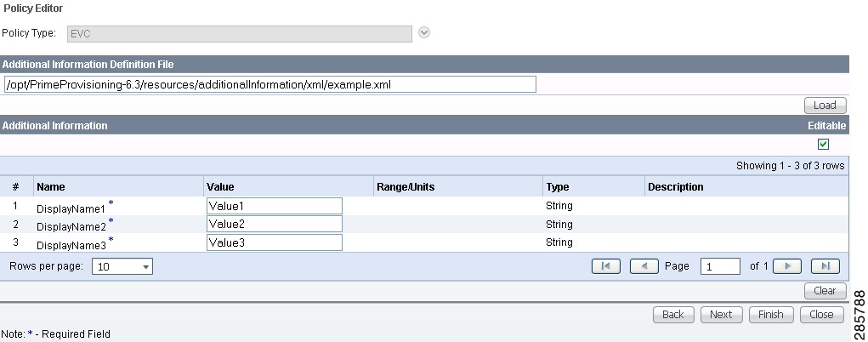Edit the Value3 input field
Screen dimensions: 868x342
pos(274,242)
